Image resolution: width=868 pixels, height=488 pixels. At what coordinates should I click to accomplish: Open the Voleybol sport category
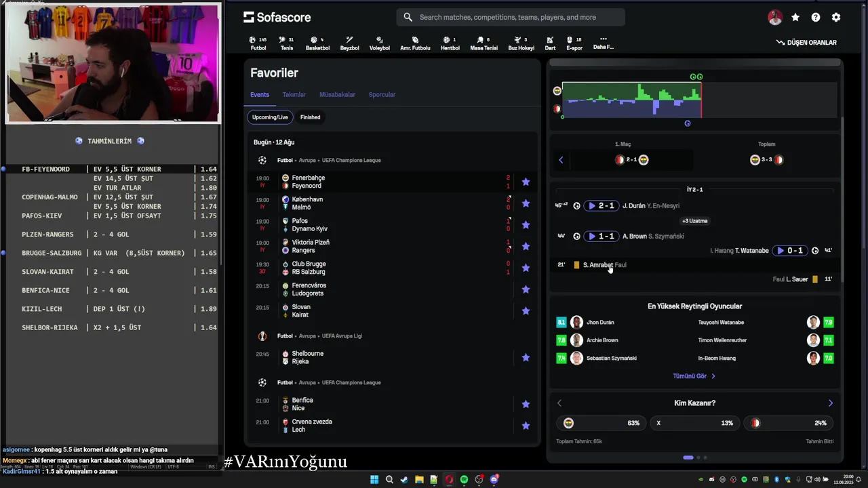pos(380,43)
